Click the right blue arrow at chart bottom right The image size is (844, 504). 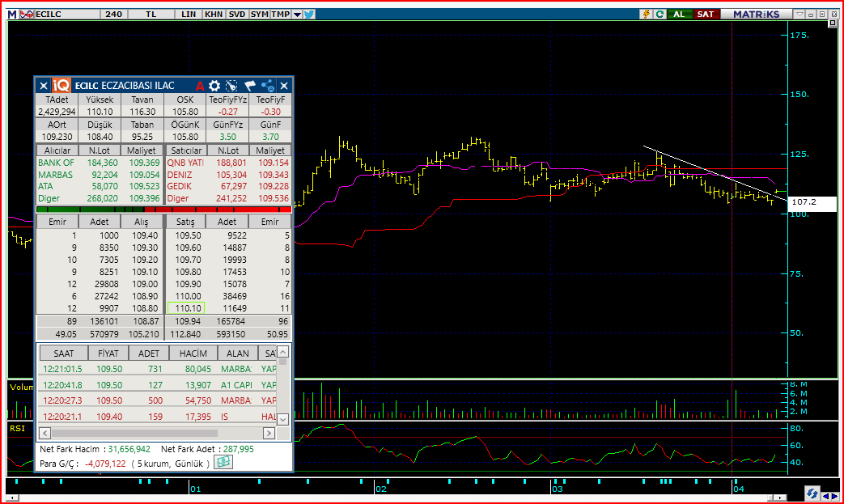point(834,495)
